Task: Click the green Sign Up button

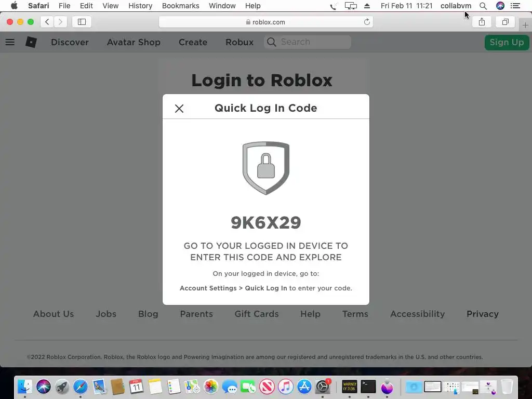Action: (x=507, y=43)
